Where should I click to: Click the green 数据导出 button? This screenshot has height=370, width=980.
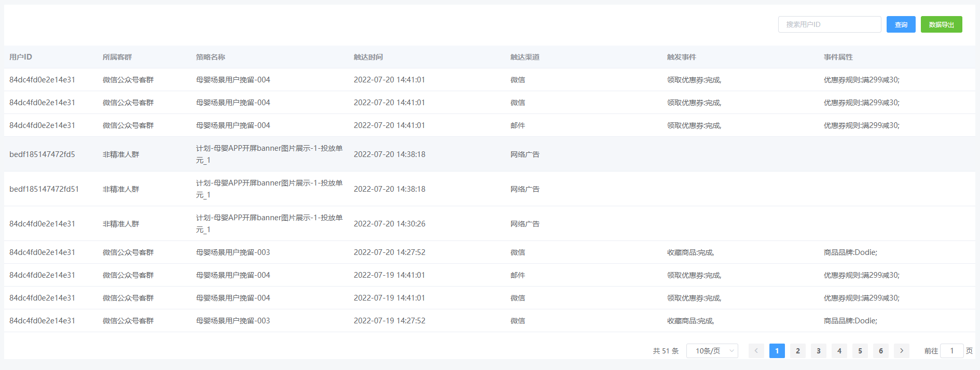pos(941,24)
